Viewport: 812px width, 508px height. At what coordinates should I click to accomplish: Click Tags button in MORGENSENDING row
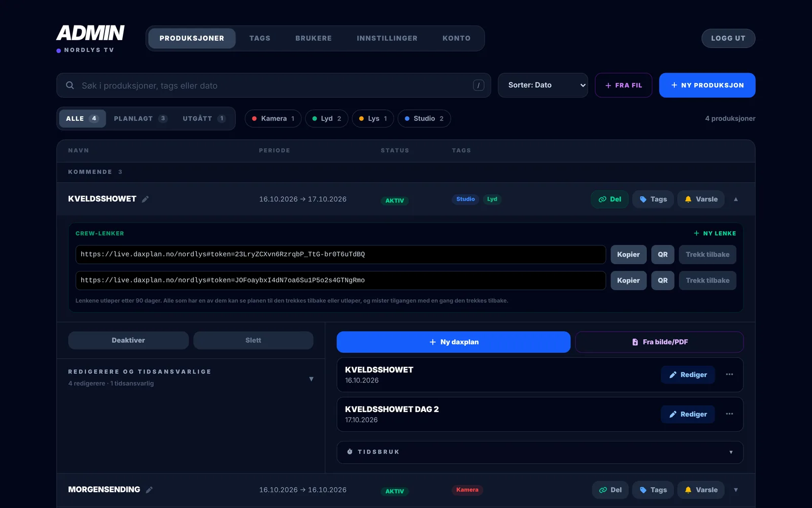653,490
